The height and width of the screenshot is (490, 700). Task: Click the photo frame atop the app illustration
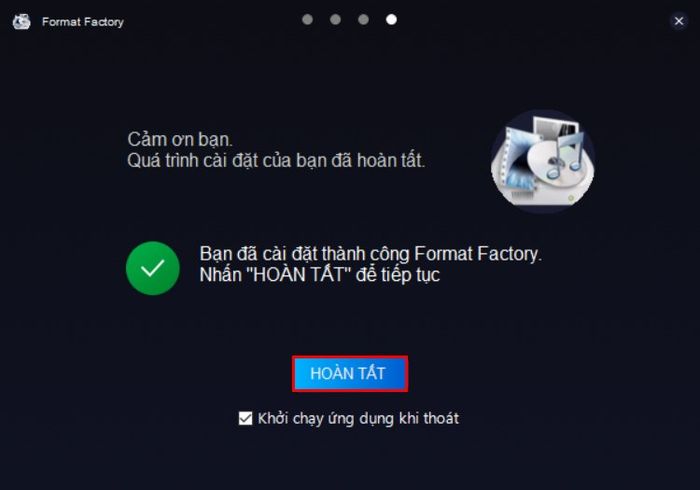point(556,128)
